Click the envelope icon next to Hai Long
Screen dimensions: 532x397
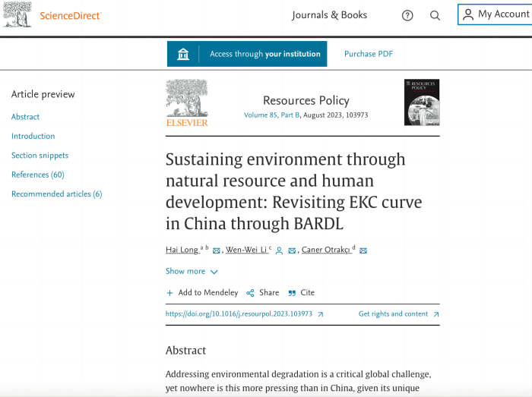217,250
